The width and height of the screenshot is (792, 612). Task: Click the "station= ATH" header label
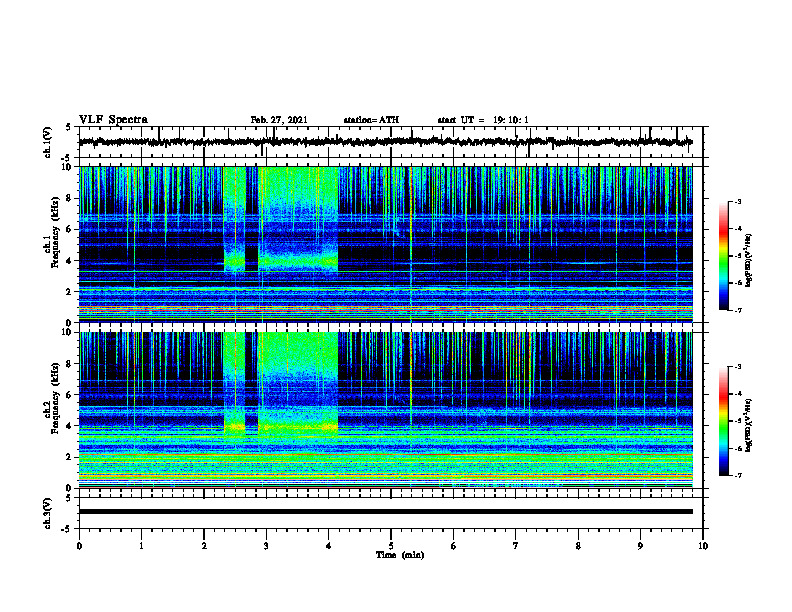click(371, 120)
